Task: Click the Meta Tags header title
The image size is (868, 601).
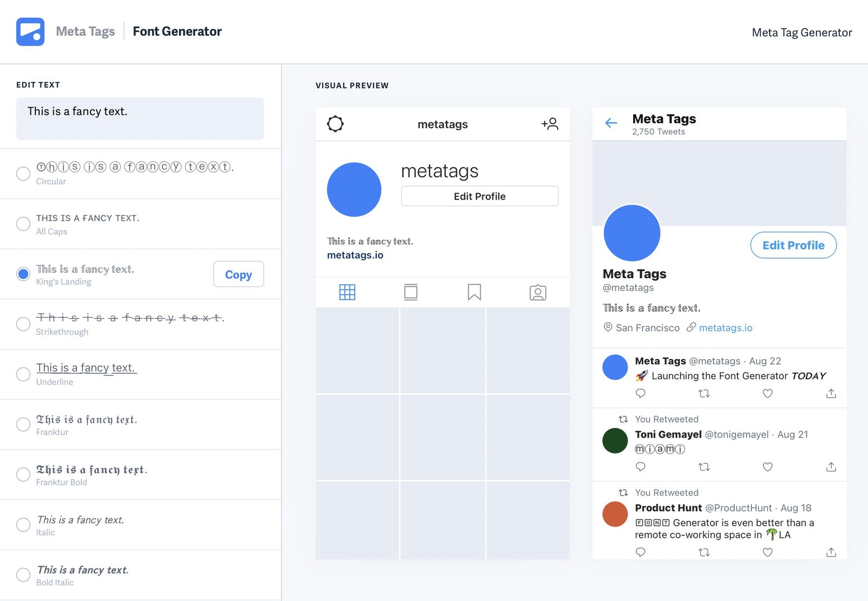Action: (x=86, y=31)
